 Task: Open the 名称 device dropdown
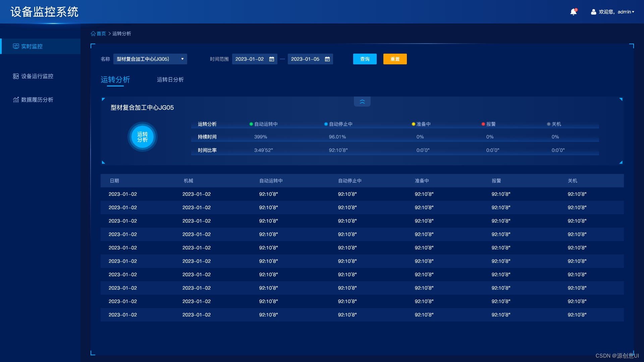(150, 59)
